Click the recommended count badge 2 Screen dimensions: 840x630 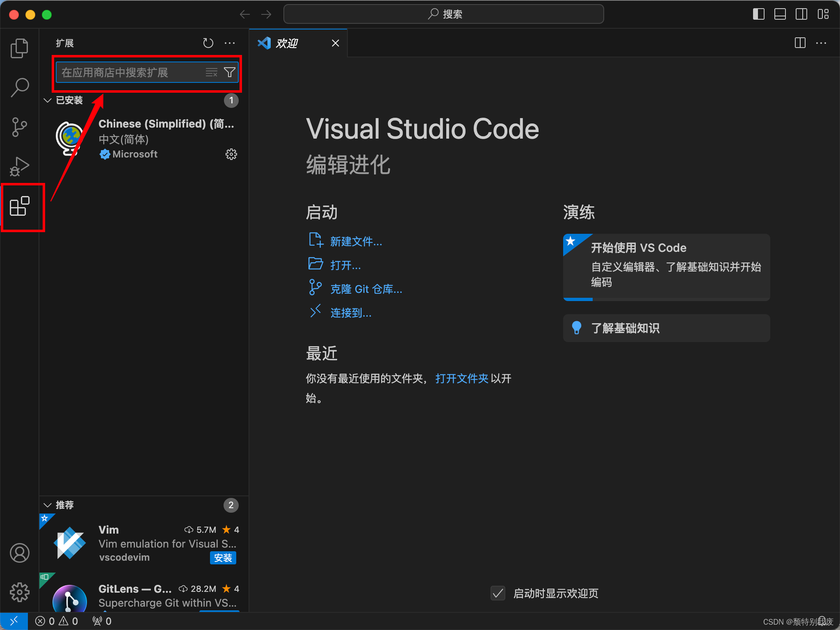point(231,505)
